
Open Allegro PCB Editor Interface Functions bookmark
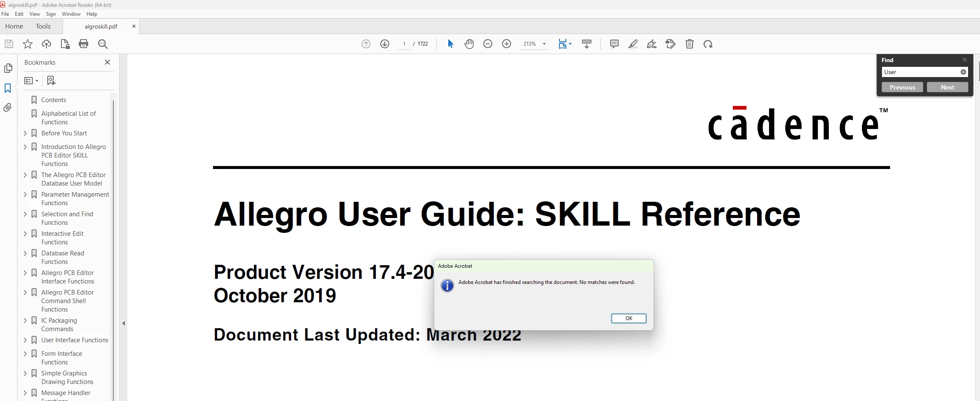click(67, 277)
